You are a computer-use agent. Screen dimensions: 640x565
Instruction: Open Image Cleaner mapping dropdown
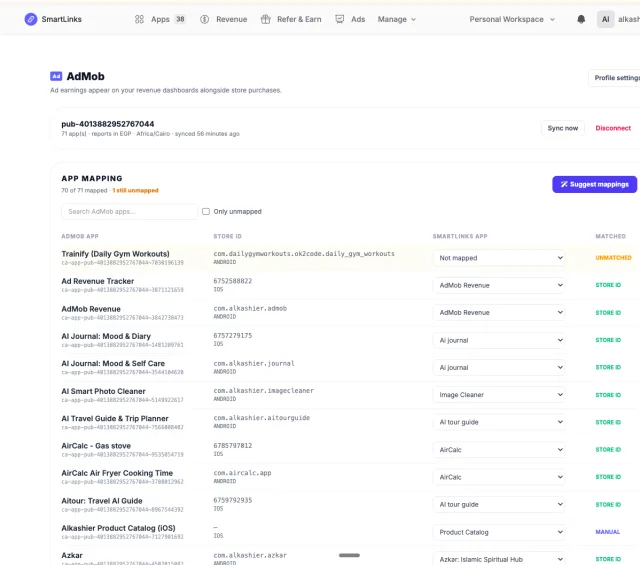(x=499, y=395)
